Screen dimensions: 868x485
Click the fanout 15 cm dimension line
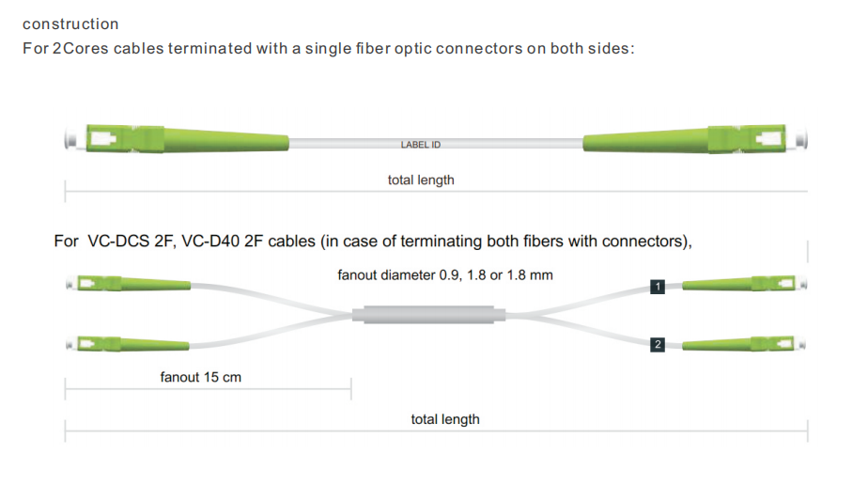pyautogui.click(x=209, y=389)
